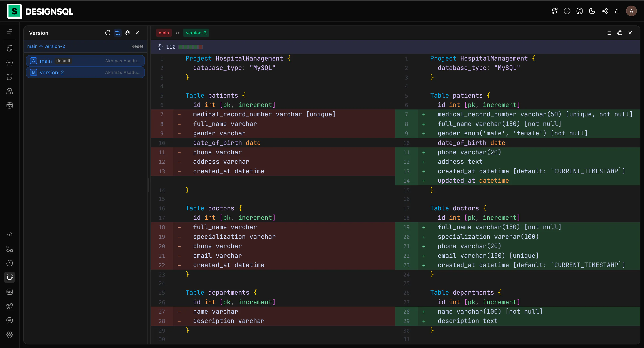This screenshot has width=644, height=348.
Task: Click removed line 'specialization varchar'
Action: point(234,237)
